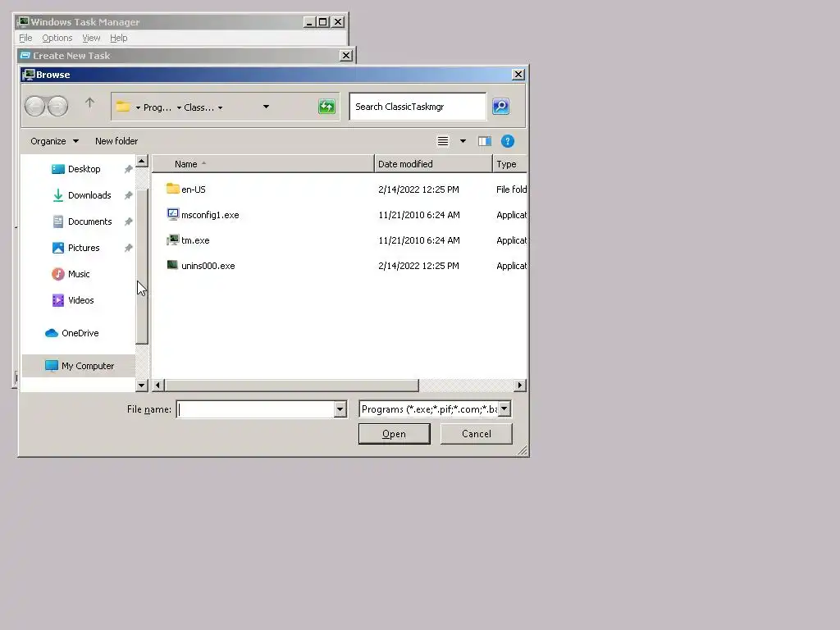The width and height of the screenshot is (840, 630).
Task: Go up one folder level
Action: click(x=89, y=103)
